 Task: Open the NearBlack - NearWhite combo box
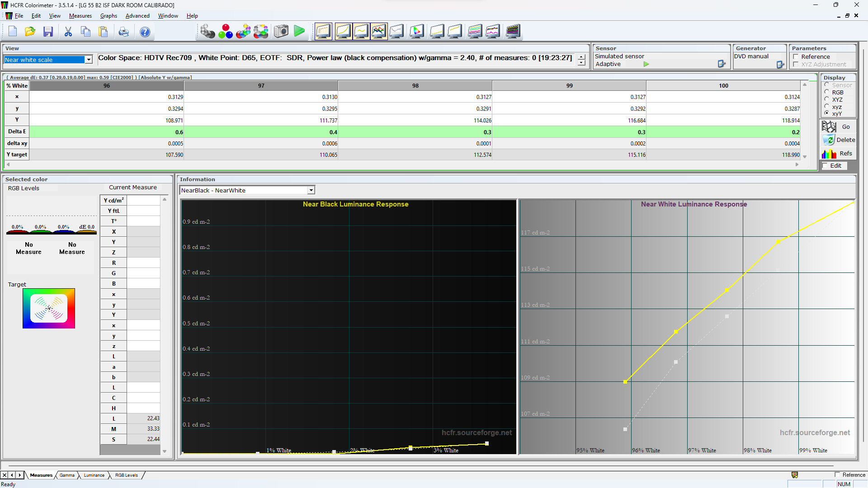[311, 190]
